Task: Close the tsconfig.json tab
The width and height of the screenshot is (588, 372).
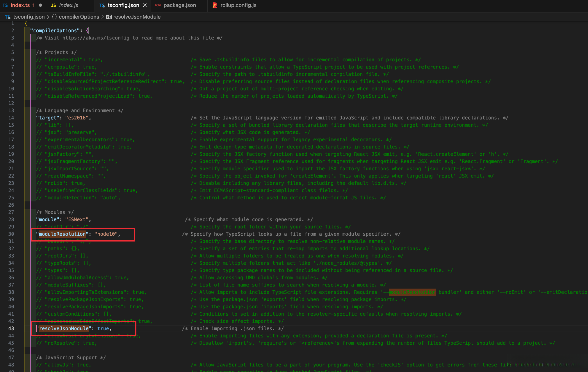Action: click(x=145, y=5)
